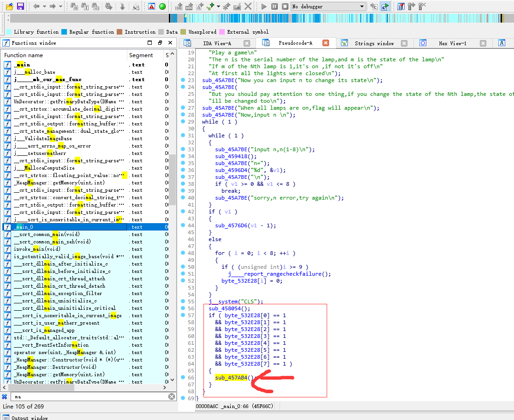Image resolution: width=514 pixels, height=420 pixels.
Task: Click the A tab icon after Hex View
Action: tap(502, 43)
